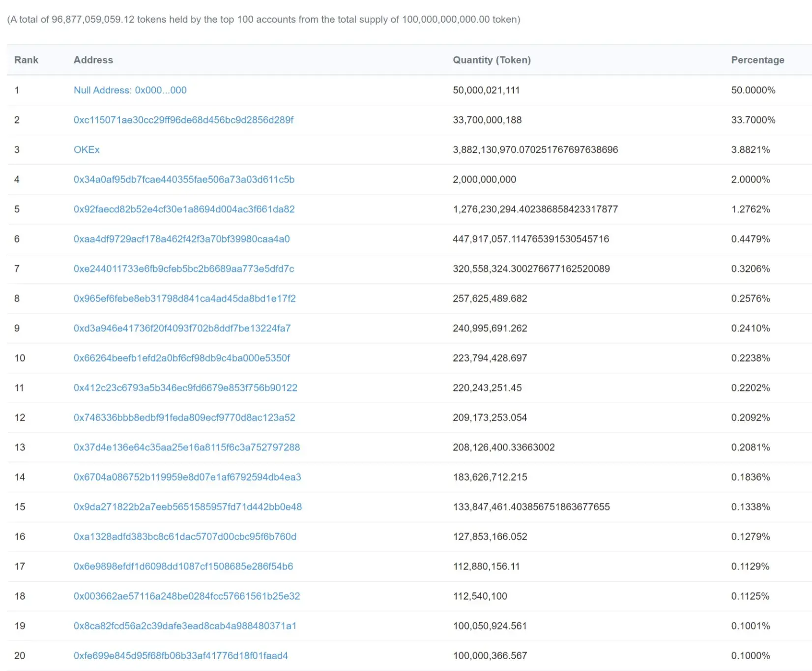Click the top-100 accounts total supply summary
The width and height of the screenshot is (812, 671).
click(x=263, y=20)
